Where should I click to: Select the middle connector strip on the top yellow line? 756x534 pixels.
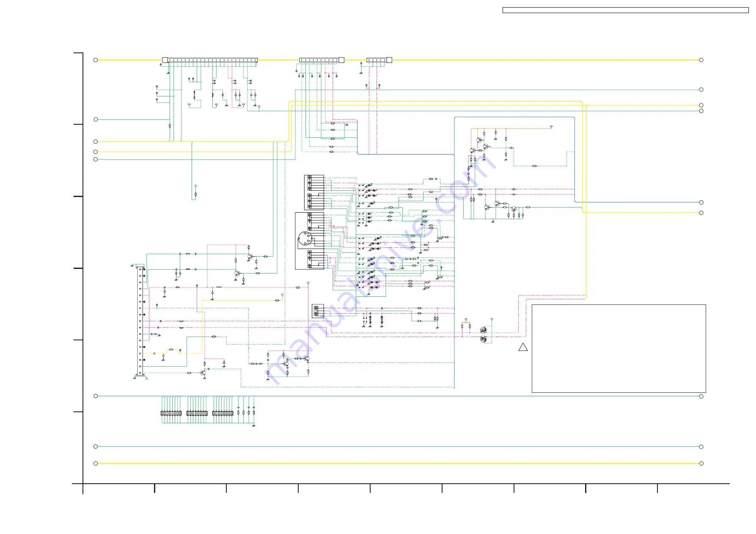click(x=322, y=60)
